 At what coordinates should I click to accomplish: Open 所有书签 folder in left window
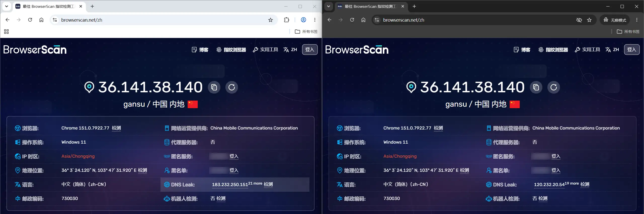click(306, 32)
